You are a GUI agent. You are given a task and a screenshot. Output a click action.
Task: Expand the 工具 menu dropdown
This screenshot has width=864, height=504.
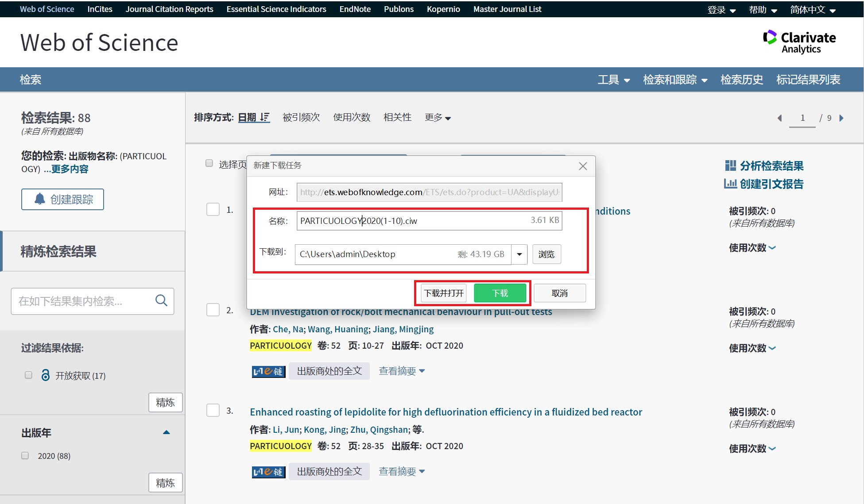pyautogui.click(x=613, y=80)
